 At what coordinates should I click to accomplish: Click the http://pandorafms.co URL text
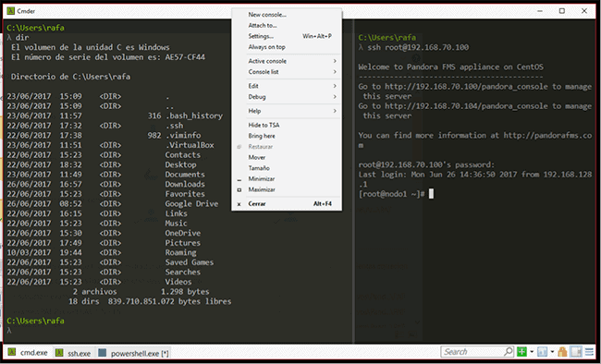pyautogui.click(x=547, y=135)
